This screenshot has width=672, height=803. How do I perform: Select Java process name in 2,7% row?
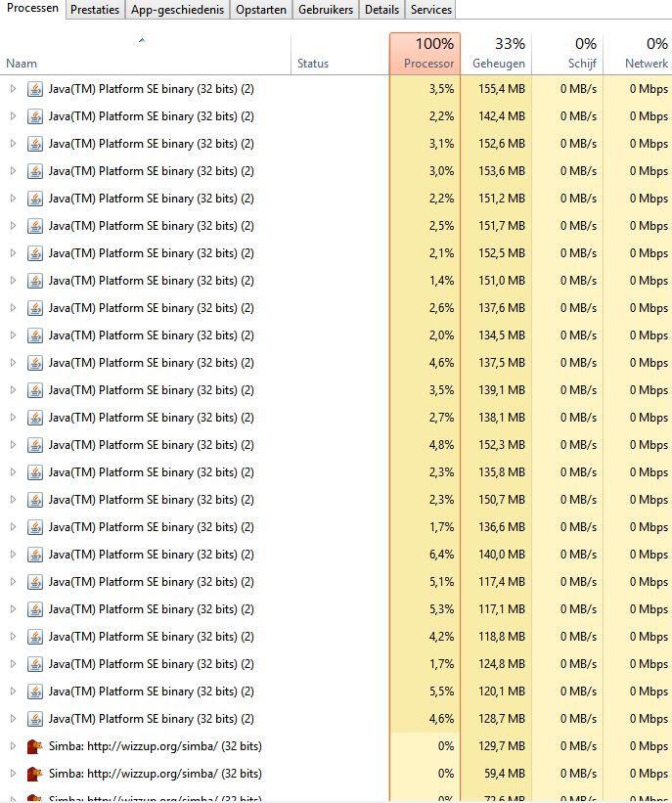(151, 418)
